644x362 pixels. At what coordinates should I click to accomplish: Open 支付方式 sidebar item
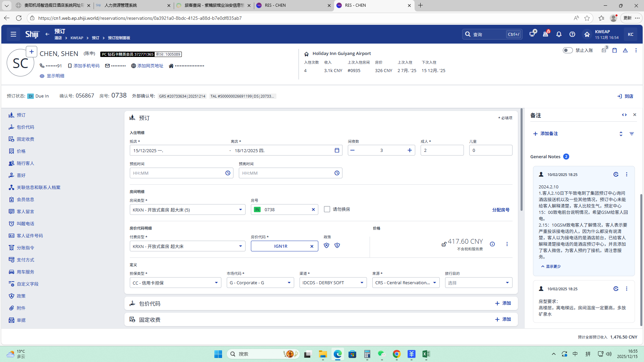(x=25, y=260)
